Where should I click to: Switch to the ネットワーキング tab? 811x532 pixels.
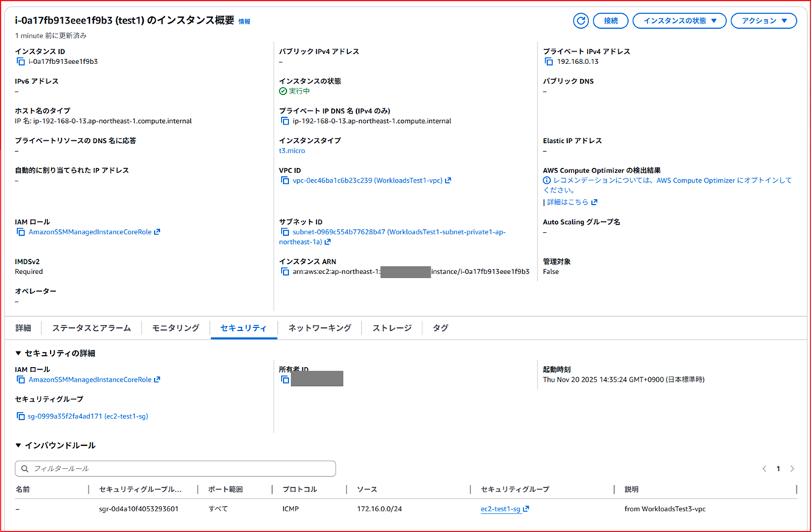(319, 328)
